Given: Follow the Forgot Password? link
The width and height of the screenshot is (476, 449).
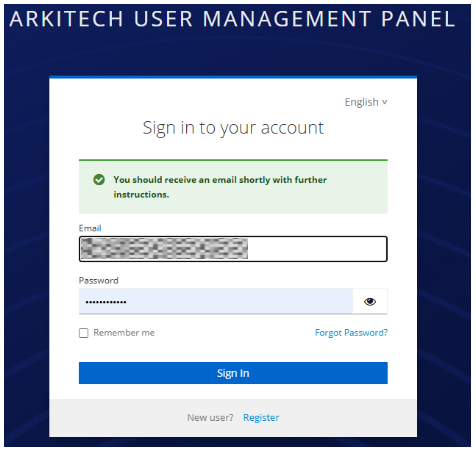Looking at the screenshot, I should (x=351, y=333).
